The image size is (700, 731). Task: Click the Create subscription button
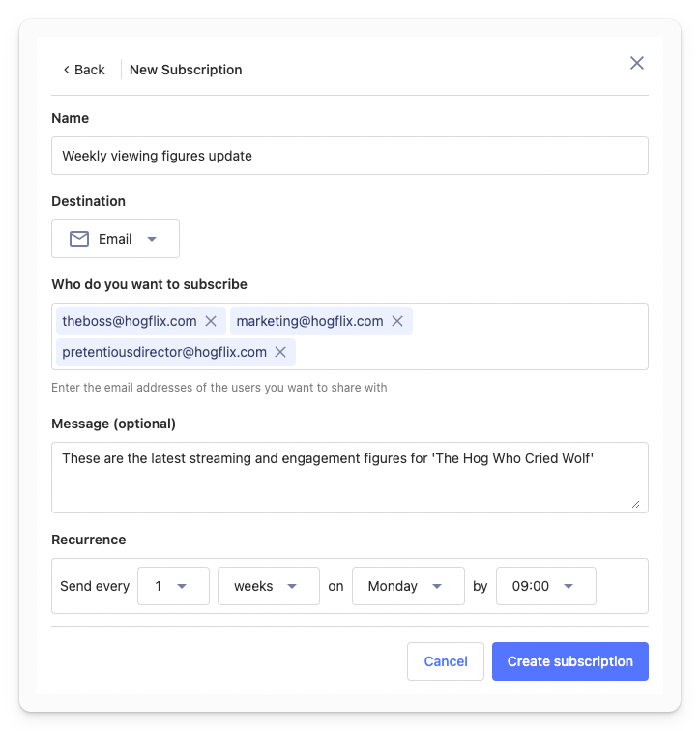569,661
